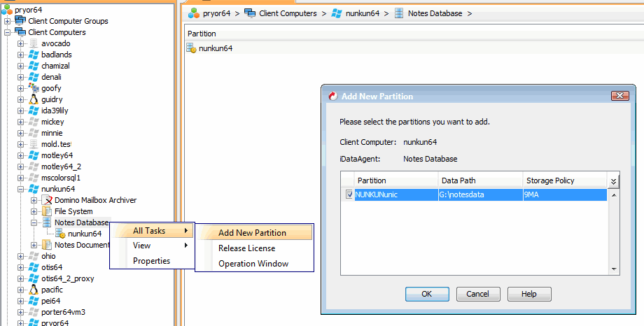Click the goofy client computer icon
The height and width of the screenshot is (326, 644).
(x=34, y=88)
